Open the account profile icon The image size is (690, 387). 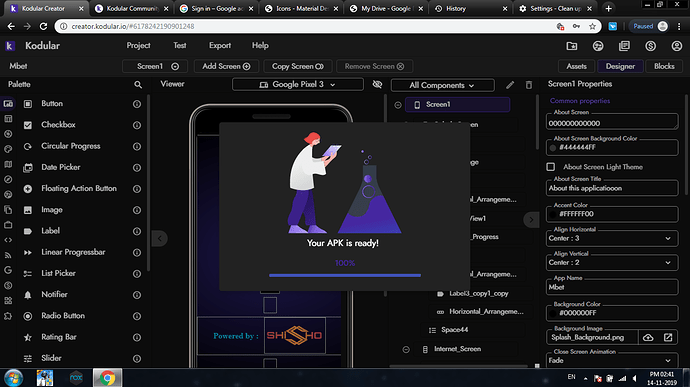pos(676,46)
